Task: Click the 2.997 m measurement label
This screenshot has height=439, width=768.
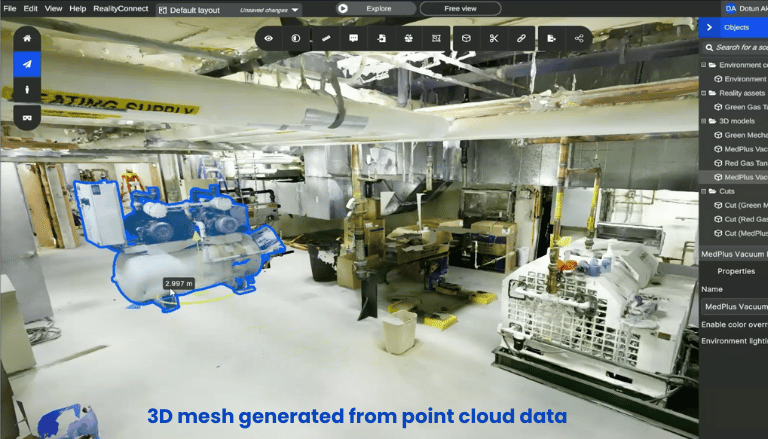Action: [179, 284]
